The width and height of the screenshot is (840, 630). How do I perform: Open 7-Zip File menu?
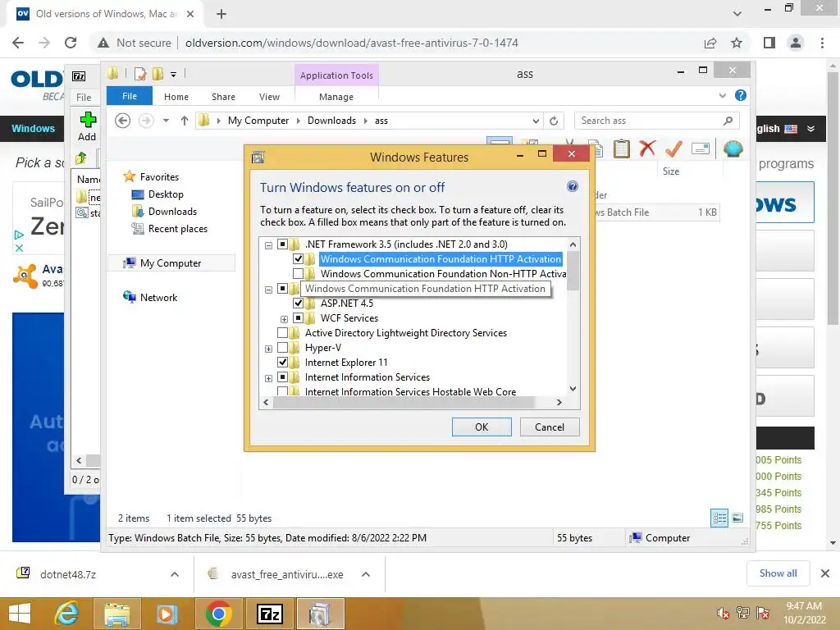point(84,98)
